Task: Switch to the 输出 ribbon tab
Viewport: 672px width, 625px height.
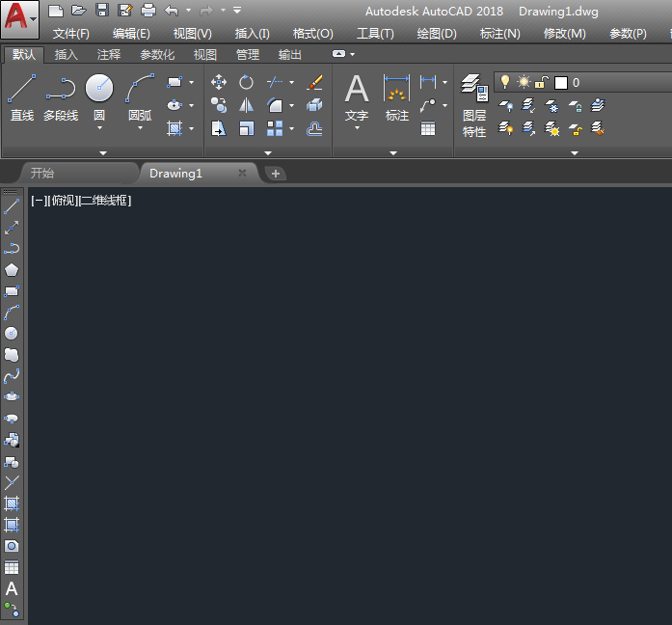Action: pyautogui.click(x=289, y=54)
